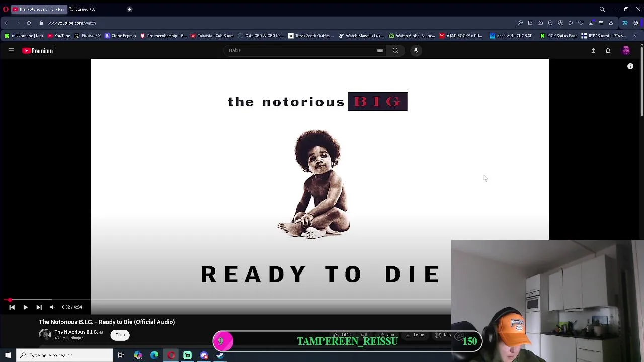The image size is (644, 362).
Task: Expand hidden bookmarks with double chevron
Action: coord(635,36)
